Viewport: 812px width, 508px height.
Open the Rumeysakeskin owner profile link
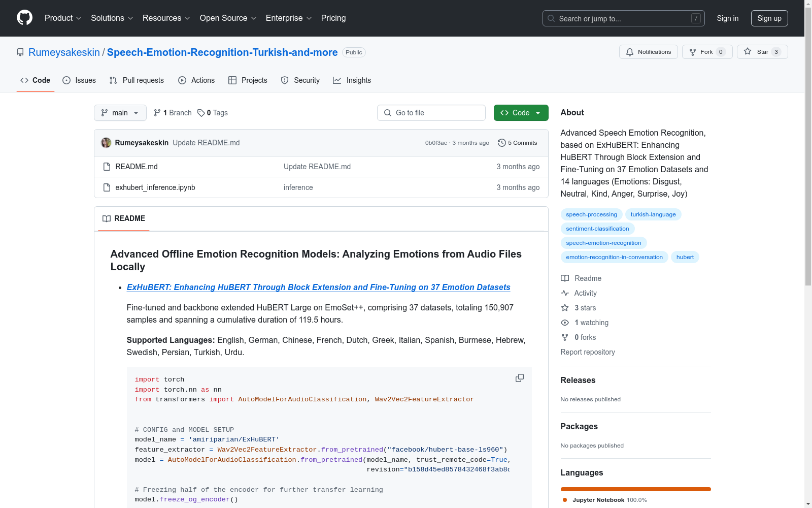[x=64, y=52]
